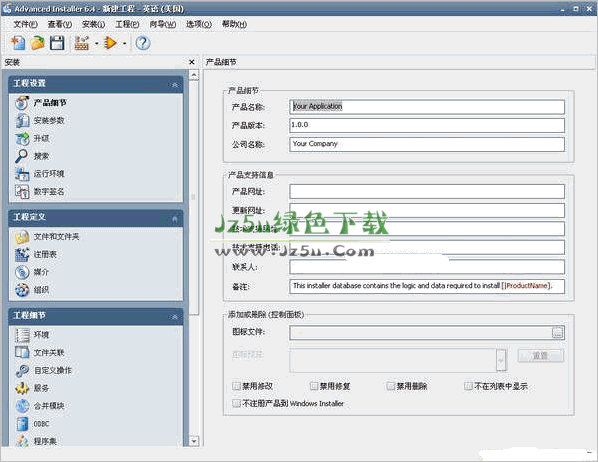Image resolution: width=598 pixels, height=462 pixels.
Task: Select the 自定义操作 sidebar icon
Action: click(22, 370)
